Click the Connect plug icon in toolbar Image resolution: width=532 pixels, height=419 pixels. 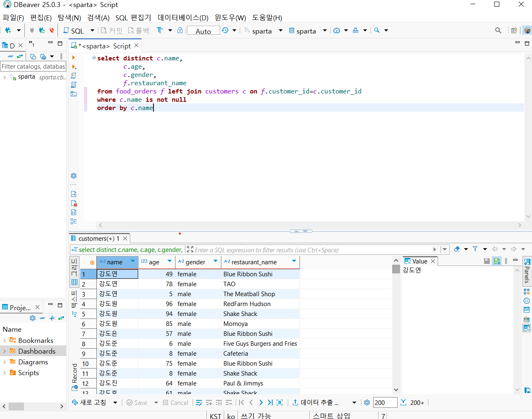32,30
